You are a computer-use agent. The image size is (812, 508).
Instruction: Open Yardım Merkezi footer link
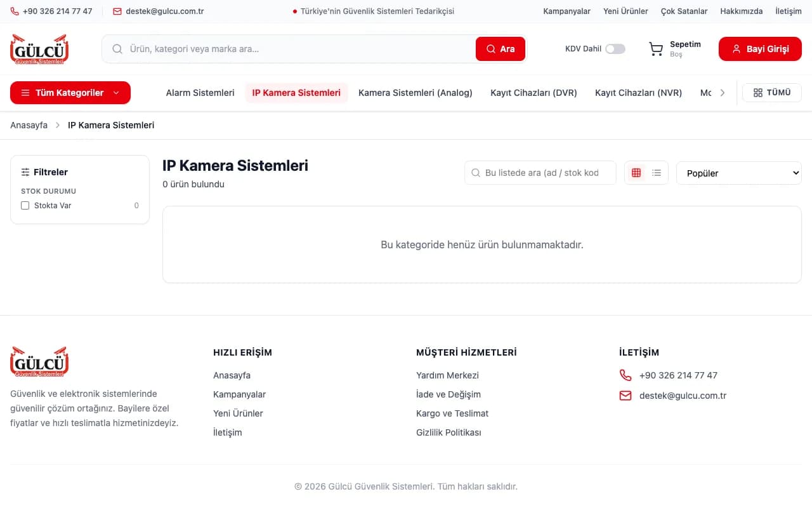tap(447, 375)
